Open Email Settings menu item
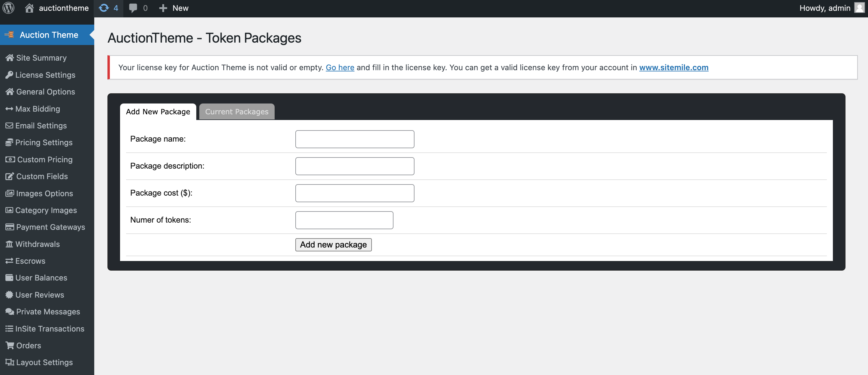Screen dimensions: 868x375 [x=41, y=126]
